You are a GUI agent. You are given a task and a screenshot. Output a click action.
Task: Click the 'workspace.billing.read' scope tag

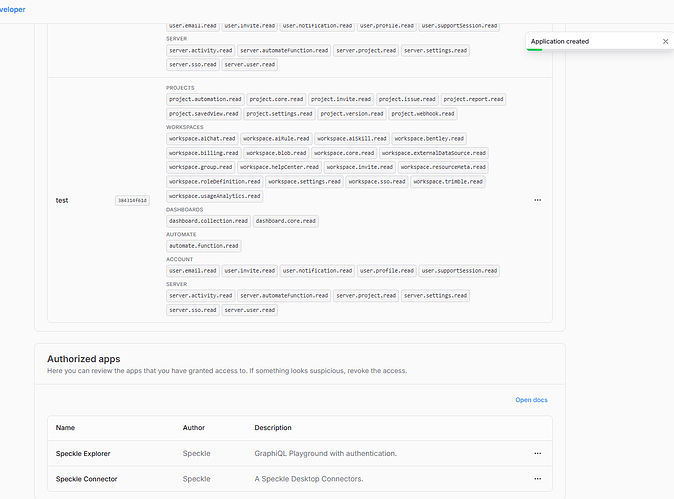click(x=204, y=153)
